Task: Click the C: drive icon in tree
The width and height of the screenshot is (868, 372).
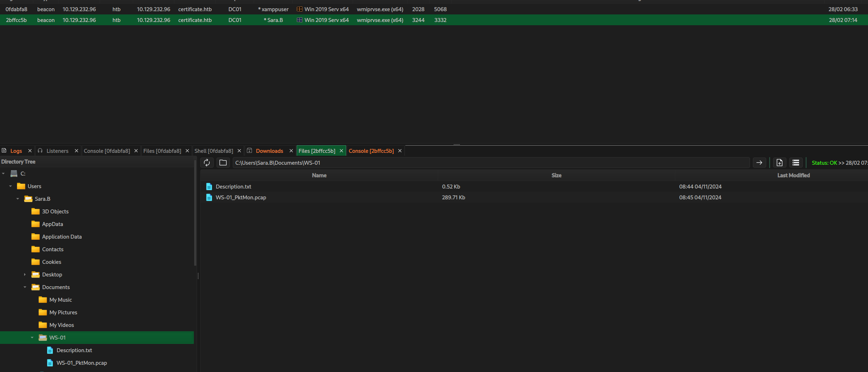Action: [14, 173]
